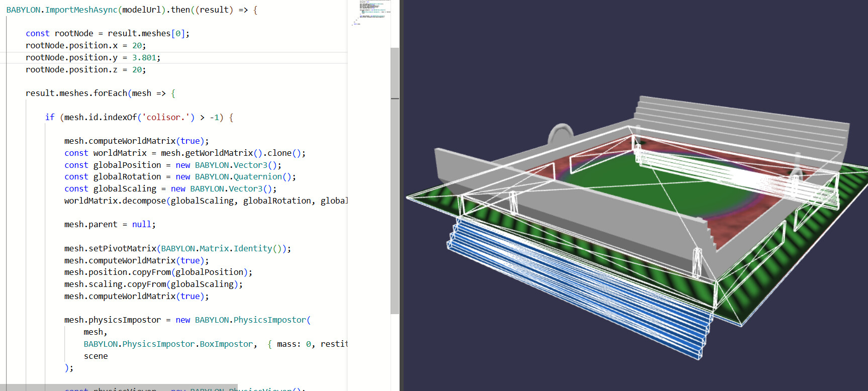Place cursor on rootNode.position.x = 20 line
868x391 pixels.
pos(86,46)
